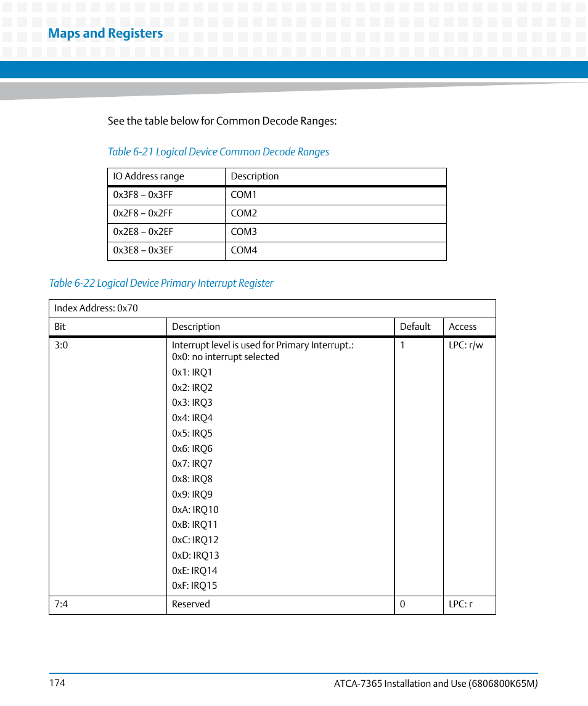Select the 'See the table below for Common Decode Ranges' sentence

click(x=222, y=121)
